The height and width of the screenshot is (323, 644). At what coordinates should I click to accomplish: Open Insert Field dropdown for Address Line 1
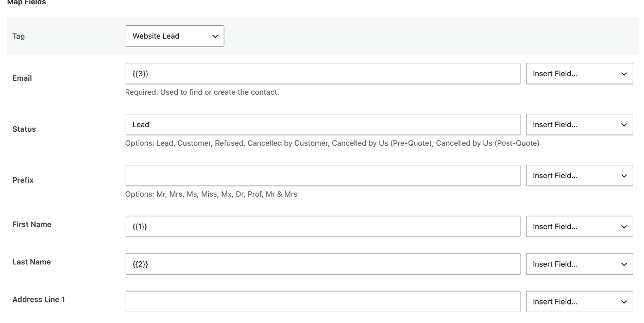click(580, 302)
